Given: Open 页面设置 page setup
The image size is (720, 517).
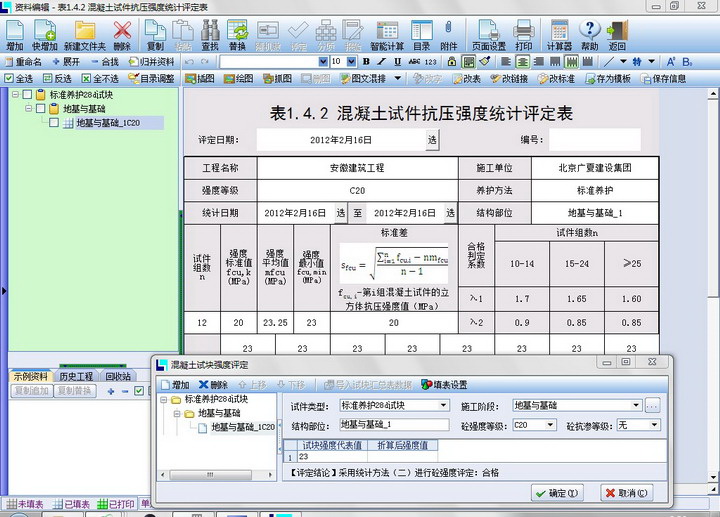Looking at the screenshot, I should point(489,35).
